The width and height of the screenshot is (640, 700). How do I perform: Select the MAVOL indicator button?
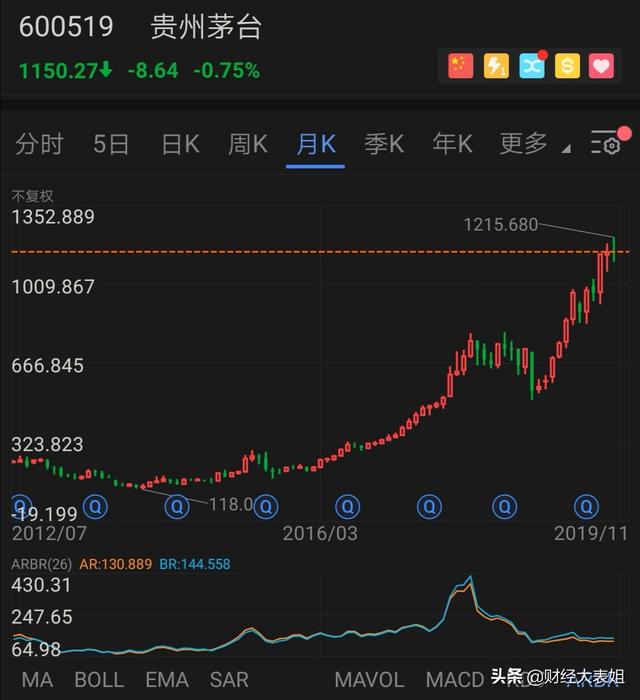pos(370,680)
